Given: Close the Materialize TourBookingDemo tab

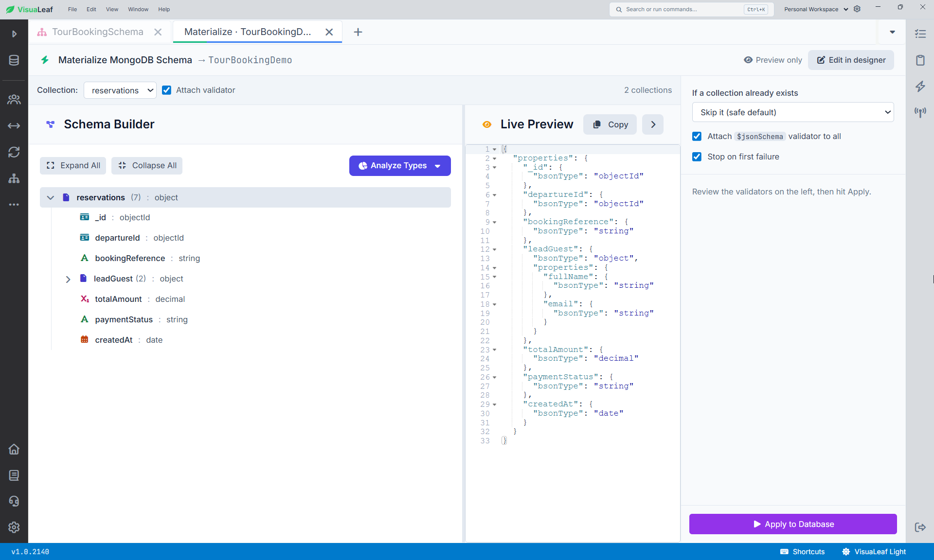Looking at the screenshot, I should coord(329,32).
